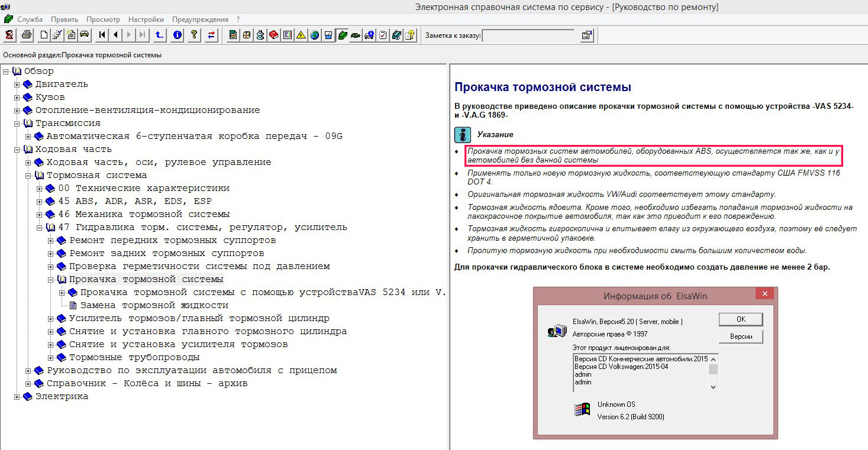Open the Настройки menu
868x450 pixels.
pos(146,20)
